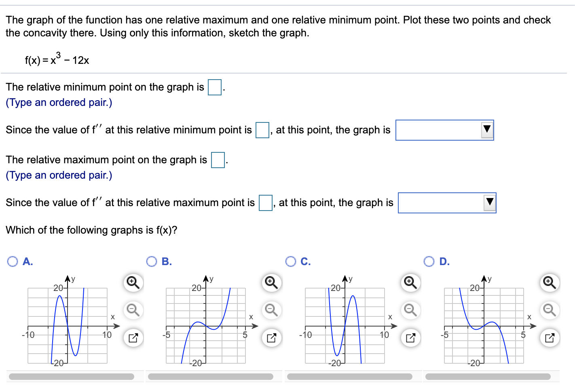This screenshot has height=392, width=575.
Task: Zoom out of graph A
Action: coord(133,310)
